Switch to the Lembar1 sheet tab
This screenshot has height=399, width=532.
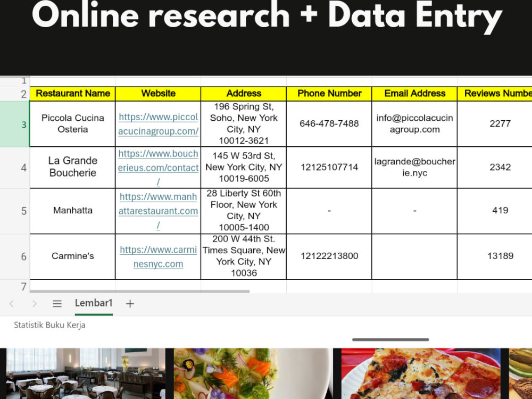click(x=94, y=303)
